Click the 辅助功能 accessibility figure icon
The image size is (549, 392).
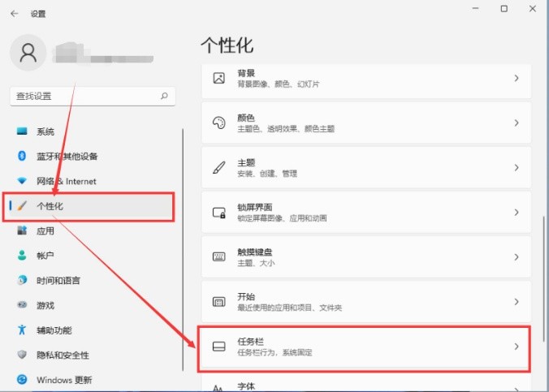22,330
